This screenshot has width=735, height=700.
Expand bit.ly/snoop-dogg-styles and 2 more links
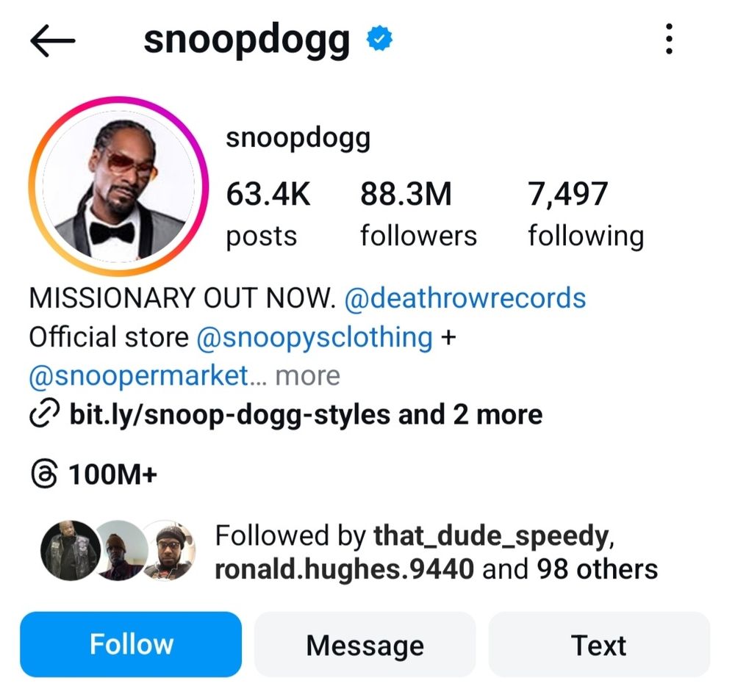[x=306, y=415]
